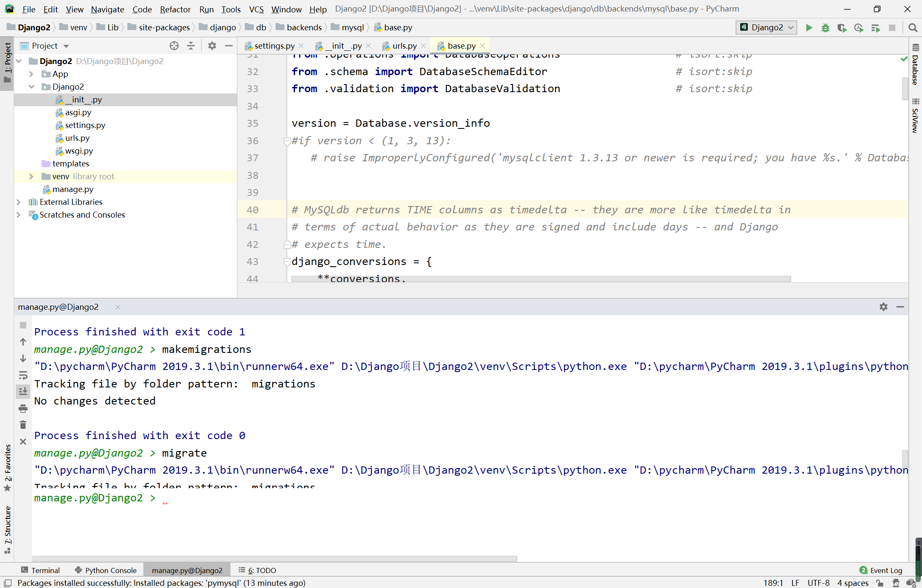
Task: Change UTF-8 file encoding
Action: coord(818,583)
